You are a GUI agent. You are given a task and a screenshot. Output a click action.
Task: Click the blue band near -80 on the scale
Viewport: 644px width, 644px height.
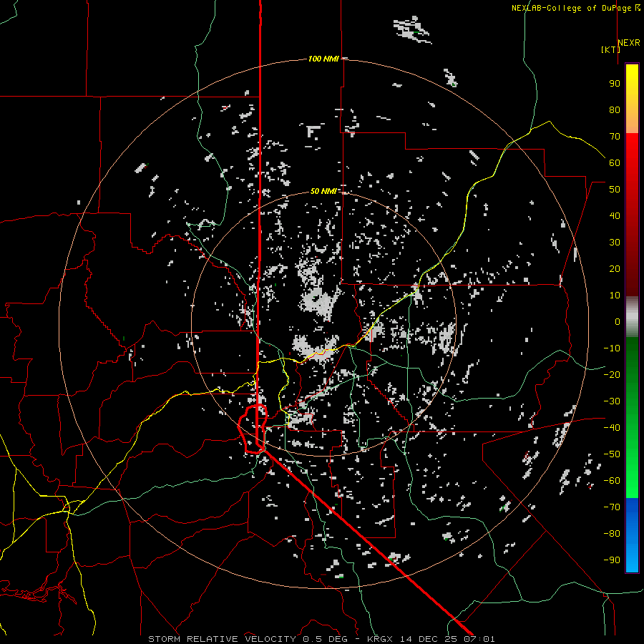click(x=632, y=534)
